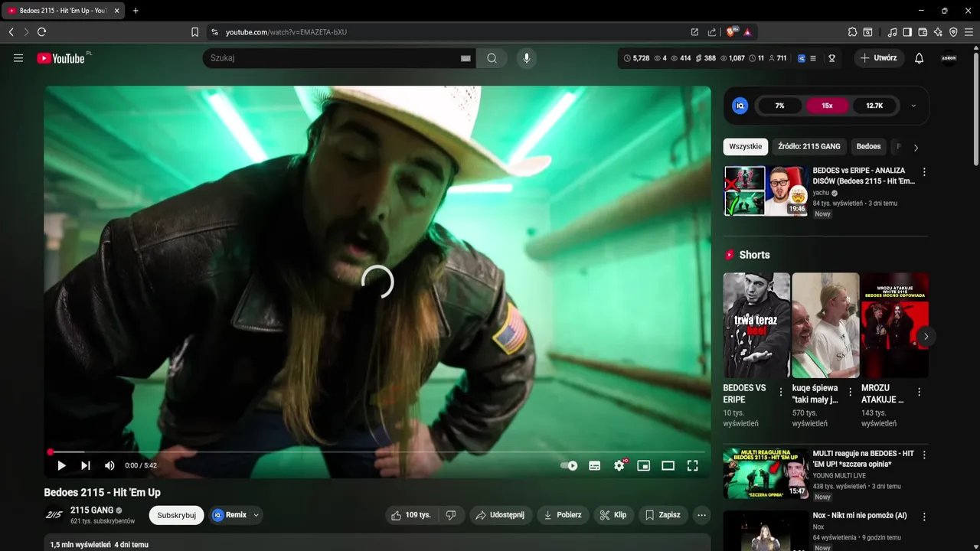Click the trophy icon in the vidIQ stats bar
The height and width of the screenshot is (551, 980).
(x=831, y=58)
